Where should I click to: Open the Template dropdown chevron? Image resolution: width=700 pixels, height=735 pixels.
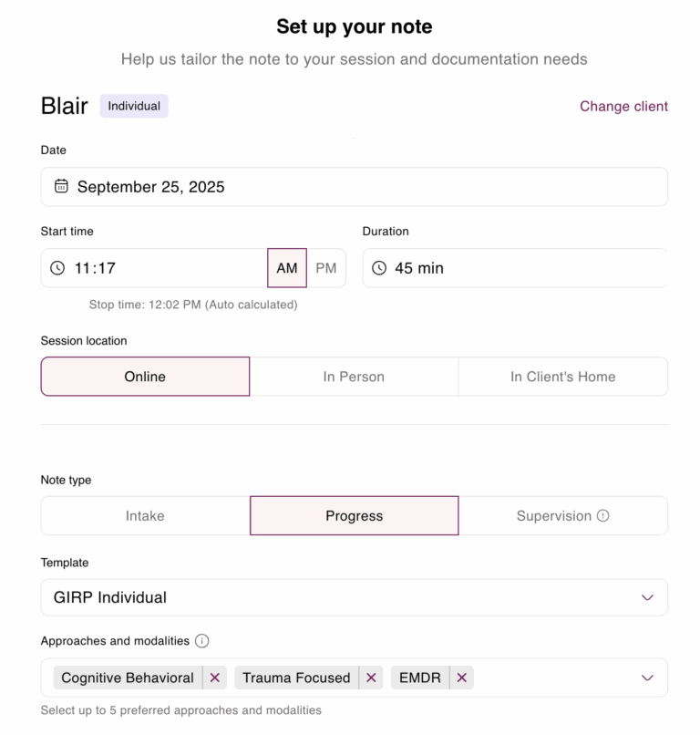[x=647, y=597]
